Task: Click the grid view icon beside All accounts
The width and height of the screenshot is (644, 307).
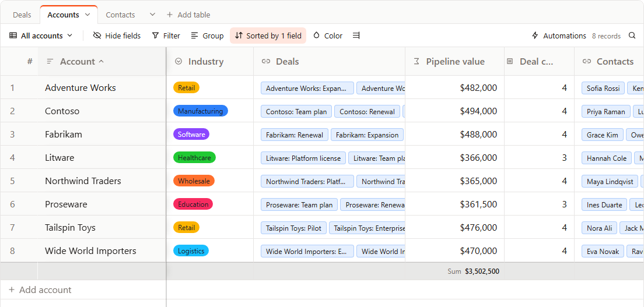Action: point(13,36)
